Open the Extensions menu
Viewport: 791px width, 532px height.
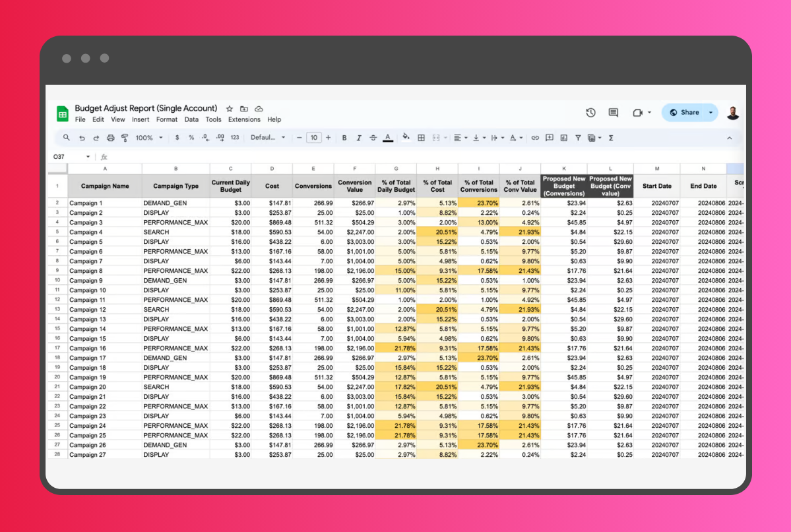(244, 120)
